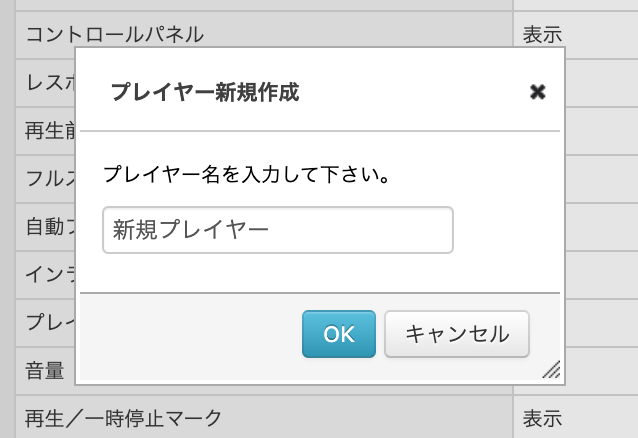
Task: Click 表示 value beside 再生／一時停止マーク
Action: [x=542, y=418]
